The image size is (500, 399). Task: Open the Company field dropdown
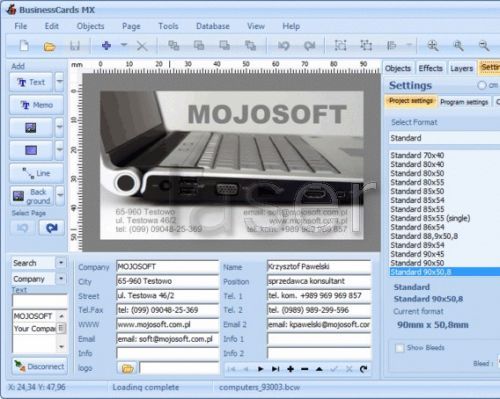[x=61, y=278]
